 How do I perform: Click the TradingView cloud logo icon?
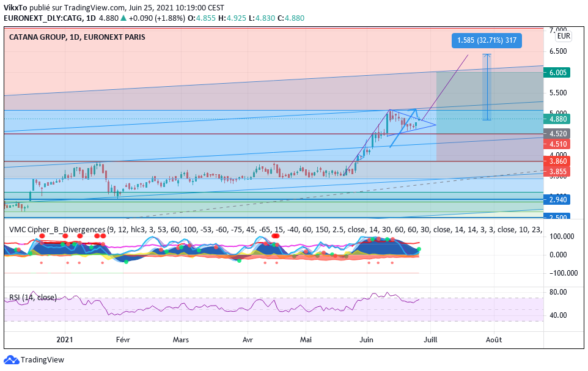[11, 360]
